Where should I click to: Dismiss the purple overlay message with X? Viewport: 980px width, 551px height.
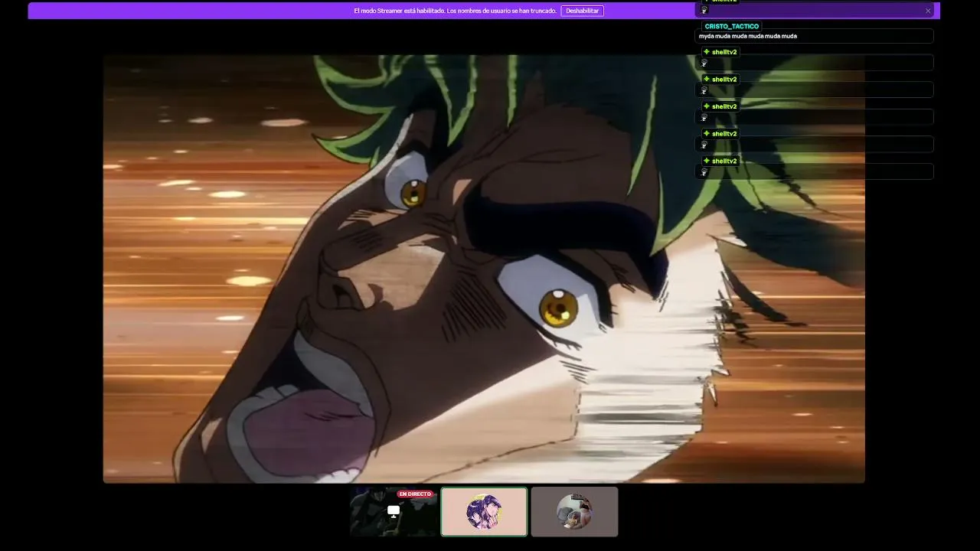928,11
